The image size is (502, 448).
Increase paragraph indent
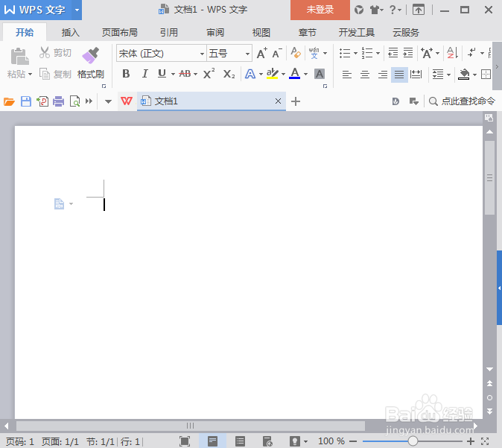(408, 53)
